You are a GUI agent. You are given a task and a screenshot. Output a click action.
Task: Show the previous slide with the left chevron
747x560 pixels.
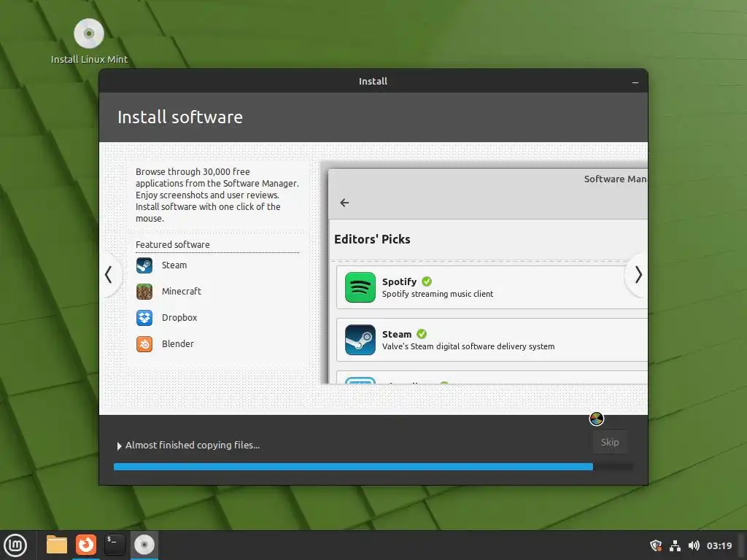pos(109,275)
